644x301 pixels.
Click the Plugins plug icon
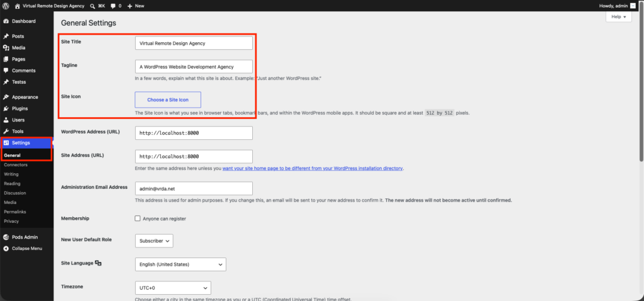click(x=6, y=108)
